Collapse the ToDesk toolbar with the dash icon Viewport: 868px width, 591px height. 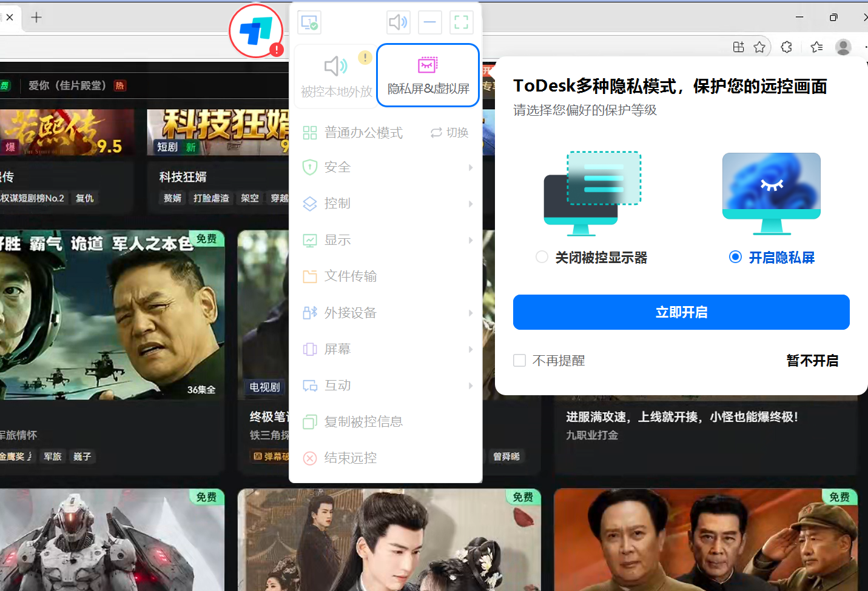pyautogui.click(x=429, y=23)
